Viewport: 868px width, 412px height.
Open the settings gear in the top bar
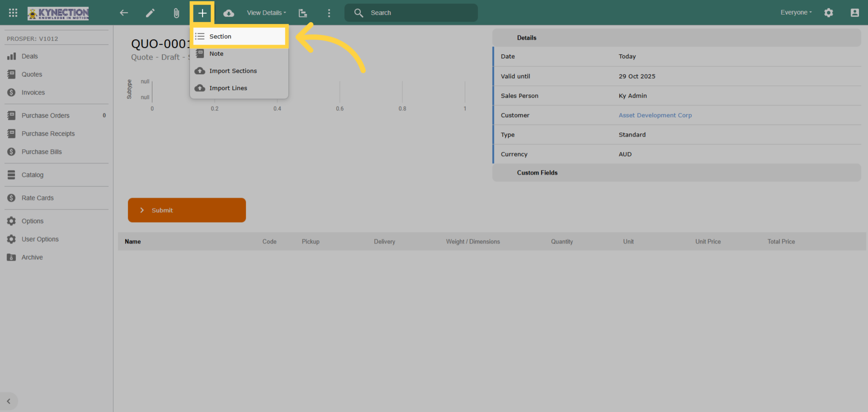(x=829, y=13)
